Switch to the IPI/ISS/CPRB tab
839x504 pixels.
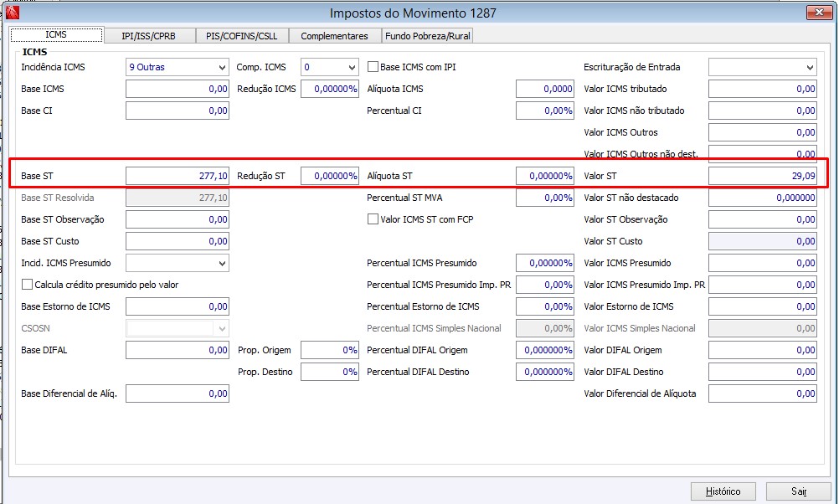pyautogui.click(x=149, y=36)
